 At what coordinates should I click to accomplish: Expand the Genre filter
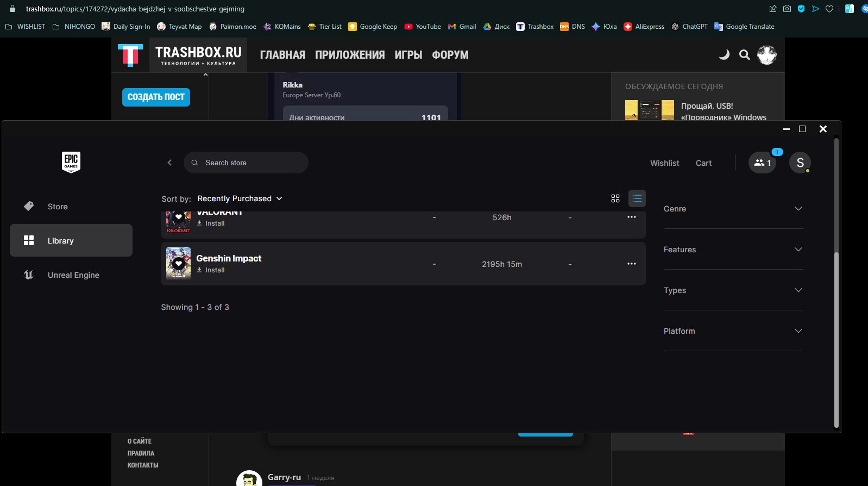click(733, 209)
